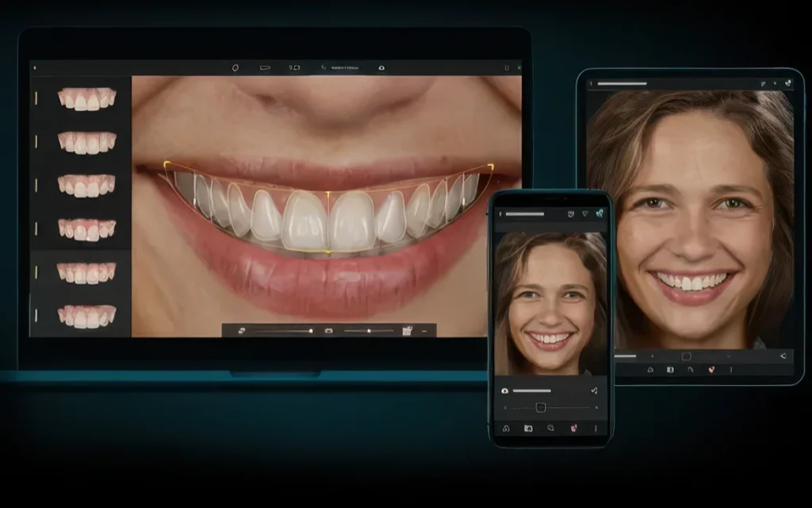
Task: Click the right slider handle in laptop bottom toolbar
Action: [x=370, y=331]
